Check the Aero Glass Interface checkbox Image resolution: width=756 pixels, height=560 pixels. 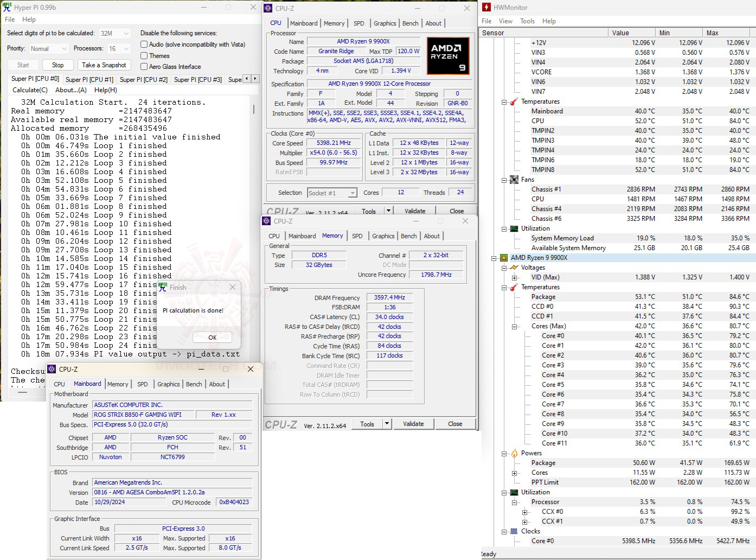144,66
